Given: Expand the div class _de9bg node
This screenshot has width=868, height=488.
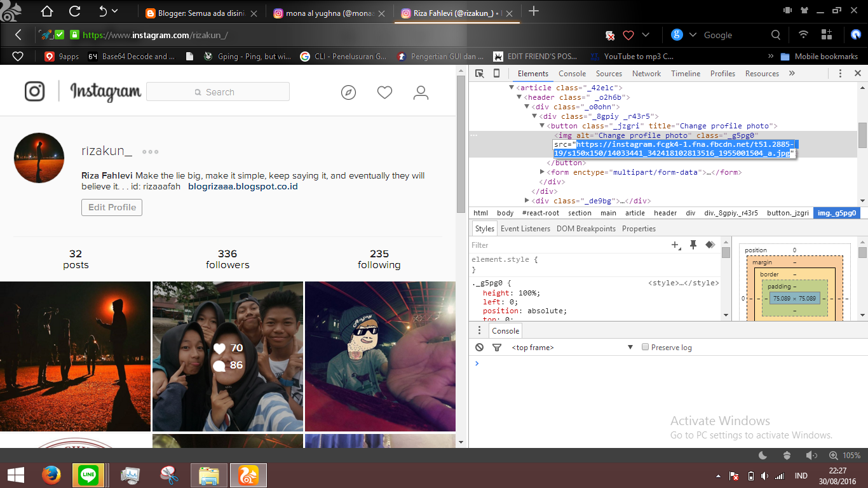Looking at the screenshot, I should click(527, 201).
